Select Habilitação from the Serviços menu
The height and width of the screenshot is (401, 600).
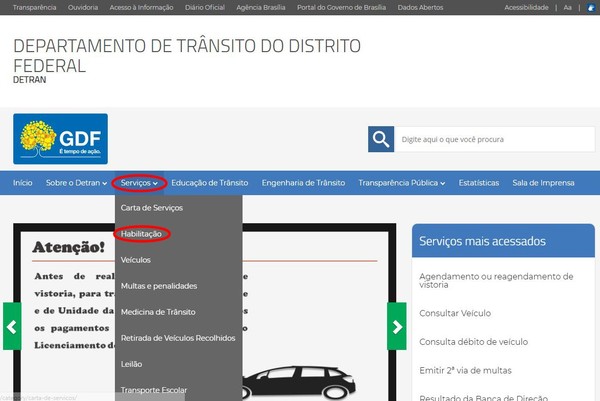[x=143, y=234]
